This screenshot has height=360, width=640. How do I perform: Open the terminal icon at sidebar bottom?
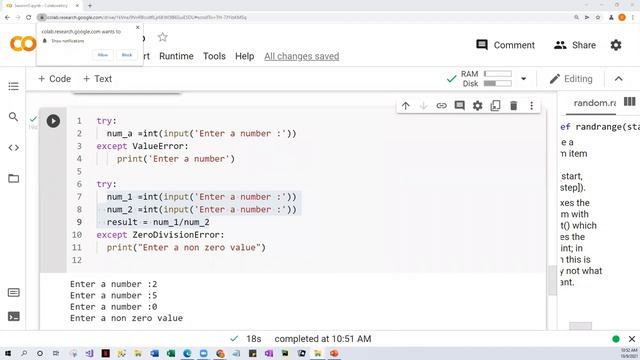coord(13,316)
